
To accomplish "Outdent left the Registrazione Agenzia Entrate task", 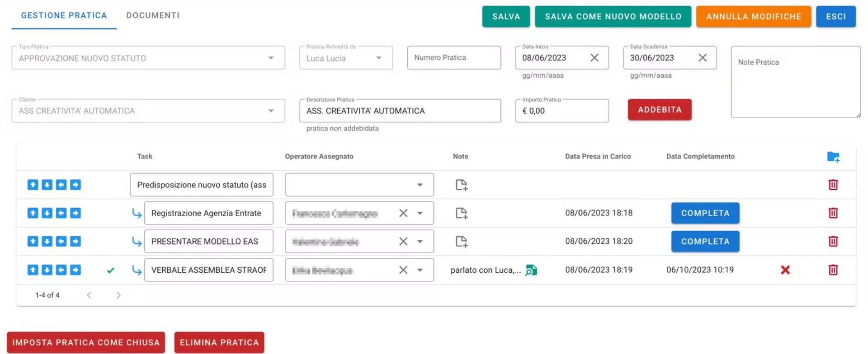I will (x=61, y=213).
